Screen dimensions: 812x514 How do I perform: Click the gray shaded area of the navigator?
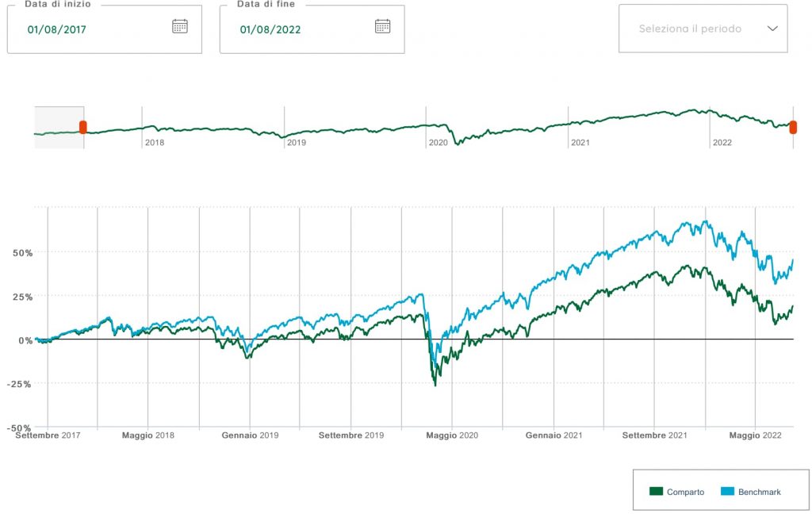pos(58,119)
